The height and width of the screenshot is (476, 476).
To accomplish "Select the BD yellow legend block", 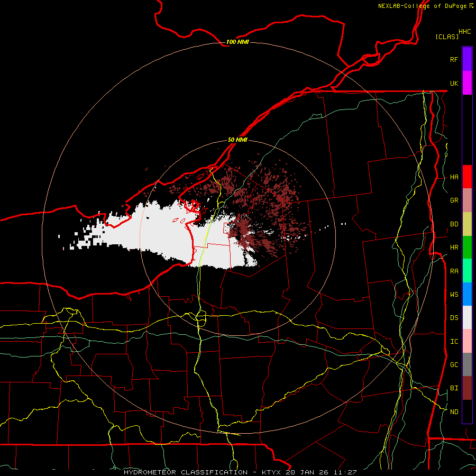I will tap(467, 224).
